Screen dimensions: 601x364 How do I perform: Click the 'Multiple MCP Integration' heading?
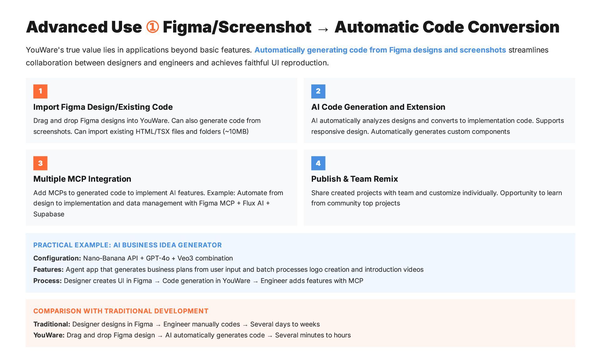pos(82,179)
